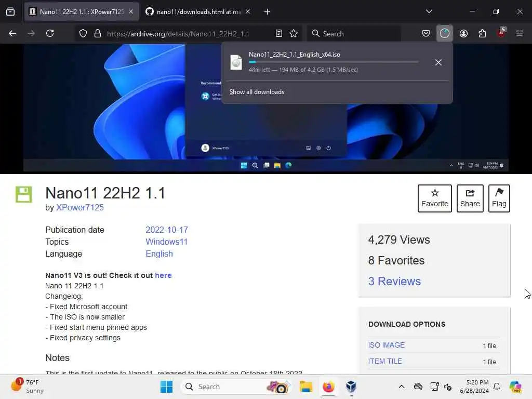
Task: Open the 76°F Sunny weather widget
Action: pyautogui.click(x=27, y=387)
